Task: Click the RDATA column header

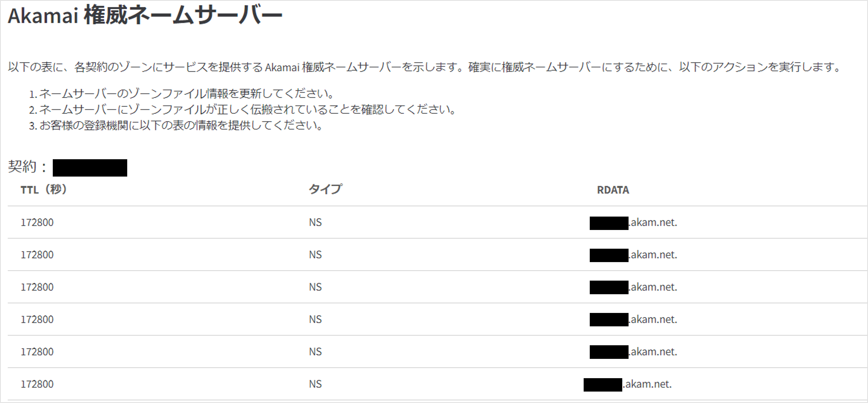Action: coord(613,190)
